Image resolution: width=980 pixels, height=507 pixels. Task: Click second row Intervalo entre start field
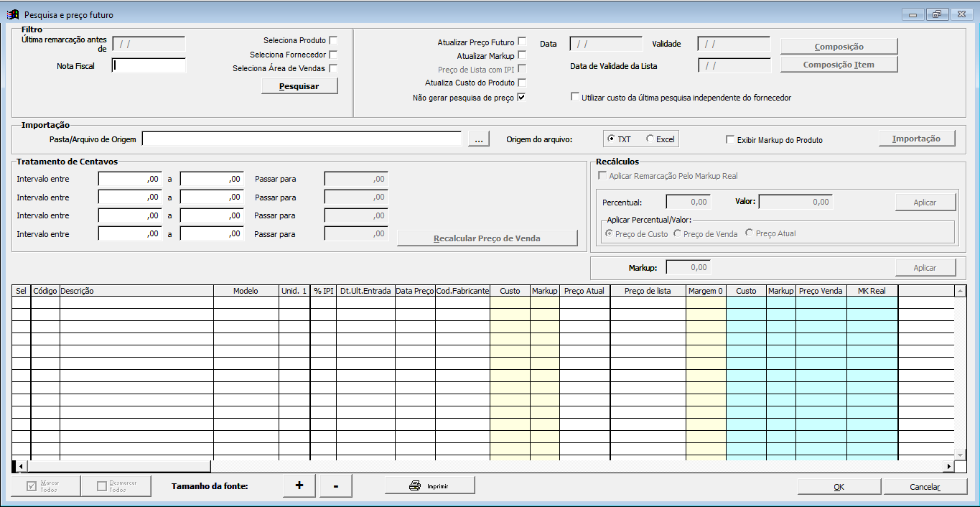click(130, 197)
